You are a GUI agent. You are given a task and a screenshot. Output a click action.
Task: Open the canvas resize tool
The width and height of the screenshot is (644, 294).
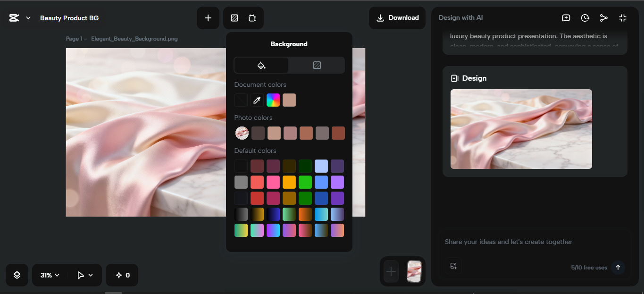click(252, 17)
